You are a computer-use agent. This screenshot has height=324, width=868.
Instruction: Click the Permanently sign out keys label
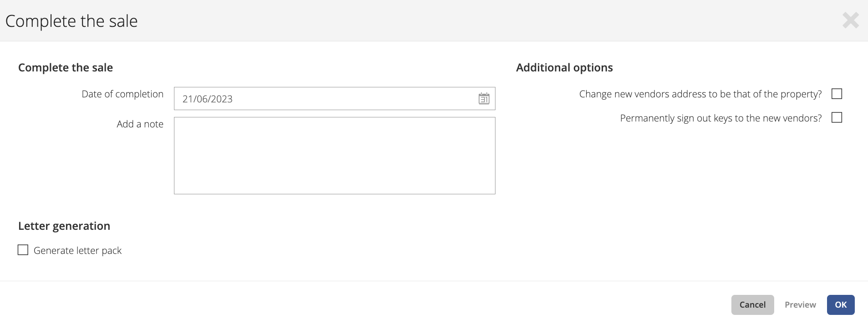(721, 118)
